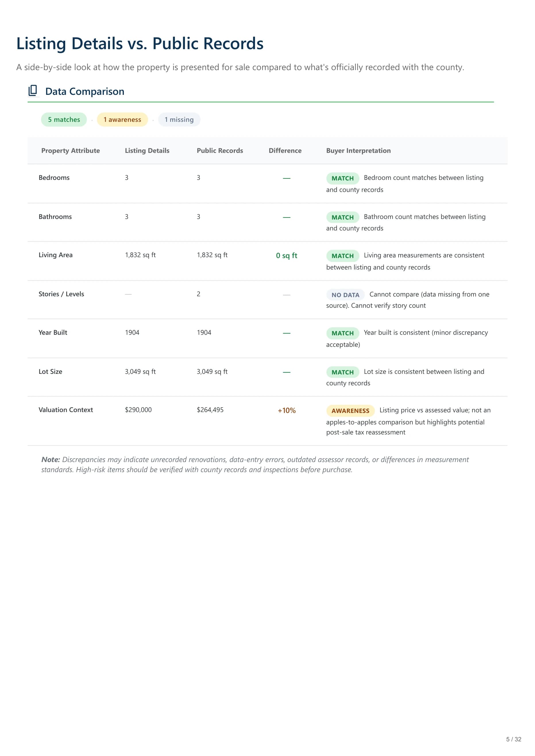Screen dimensions: 535x756
Task: Select the '1 missing' badge
Action: click(x=179, y=120)
